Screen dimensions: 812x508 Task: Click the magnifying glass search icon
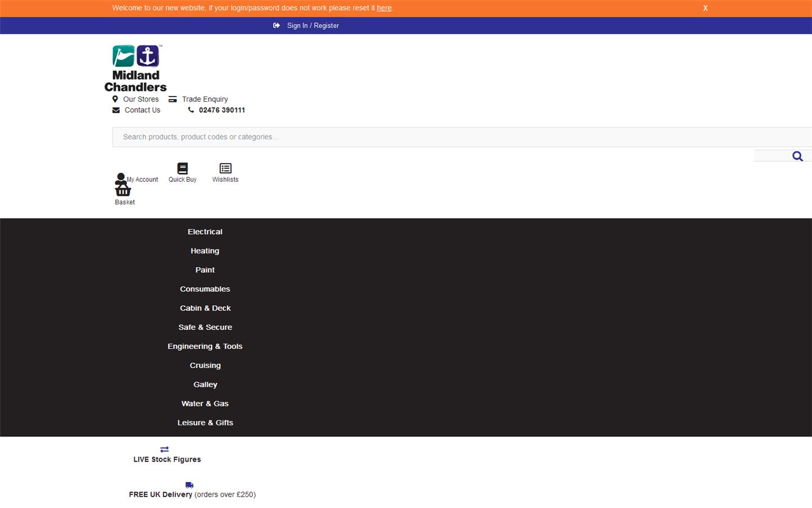click(797, 156)
